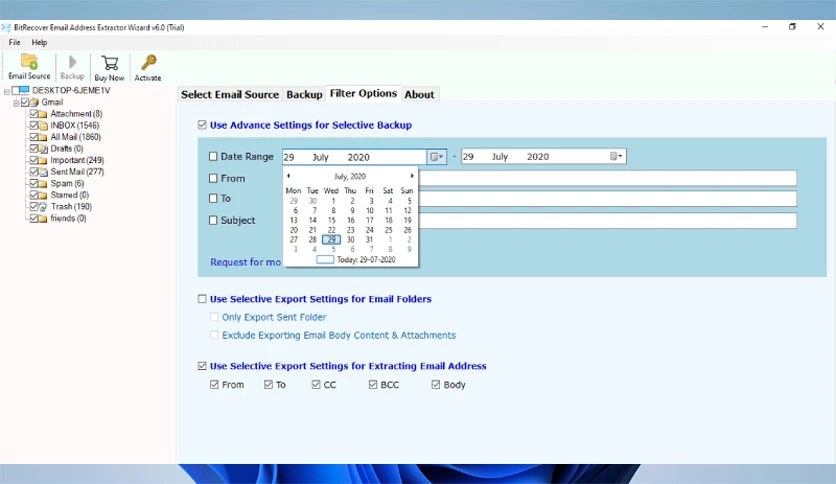
Task: Pick July 15 in the calendar
Action: click(x=332, y=220)
